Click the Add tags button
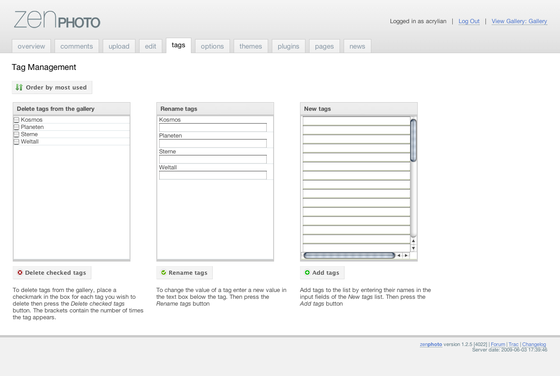The width and height of the screenshot is (560, 376). (322, 273)
